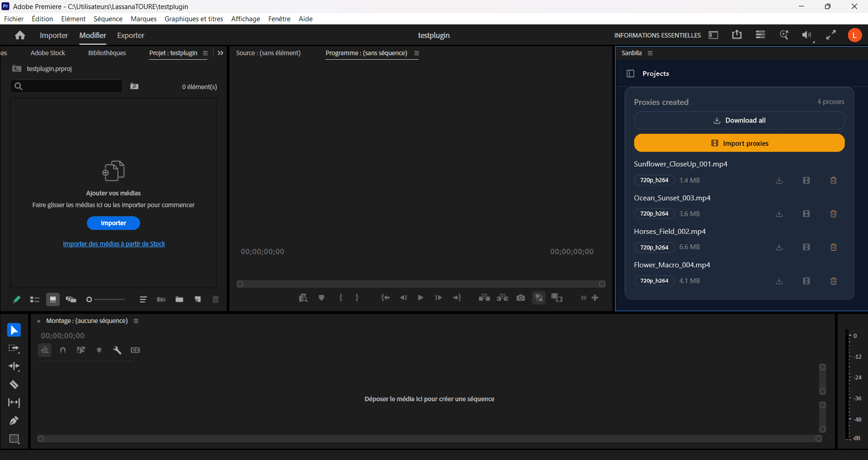
Task: Show hidden panel tabs with chevrons
Action: point(220,53)
